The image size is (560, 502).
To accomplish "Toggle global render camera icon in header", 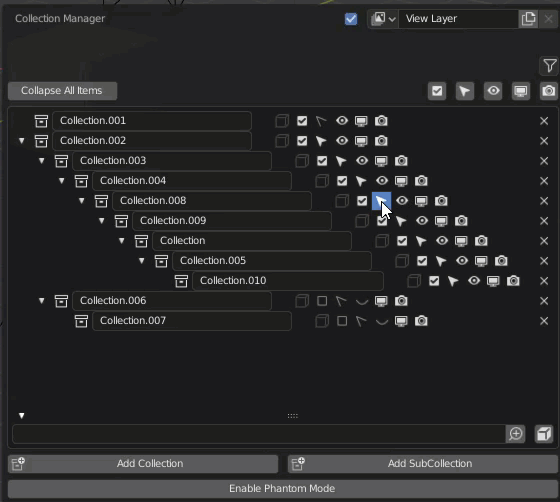I will click(549, 91).
